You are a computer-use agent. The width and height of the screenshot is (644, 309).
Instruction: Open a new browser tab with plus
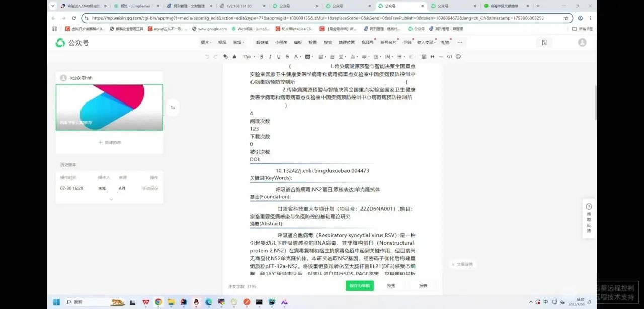pos(538,6)
